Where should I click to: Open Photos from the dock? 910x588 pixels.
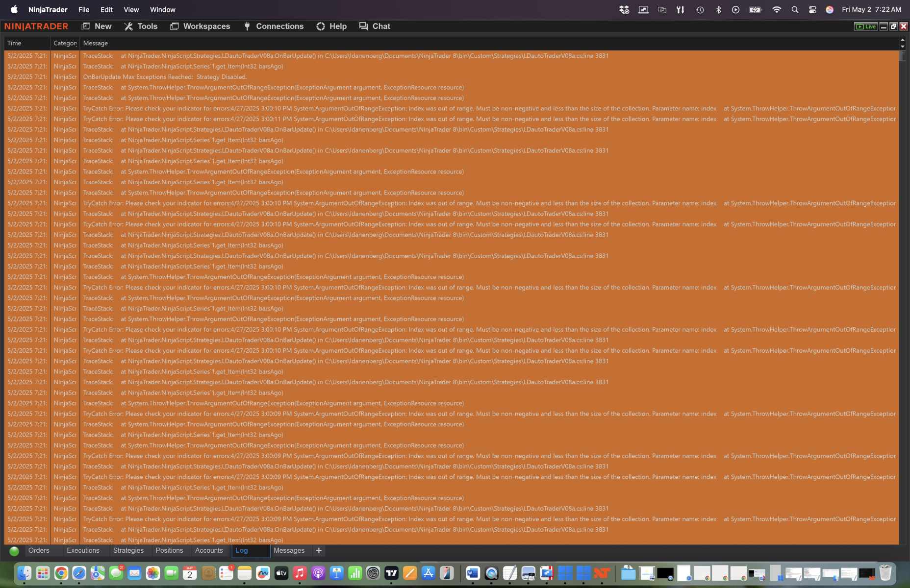[153, 573]
